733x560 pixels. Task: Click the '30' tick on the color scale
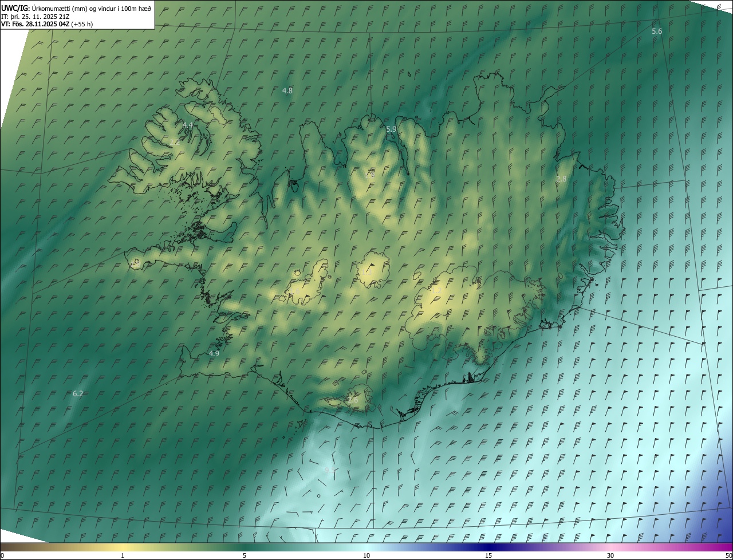point(610,555)
